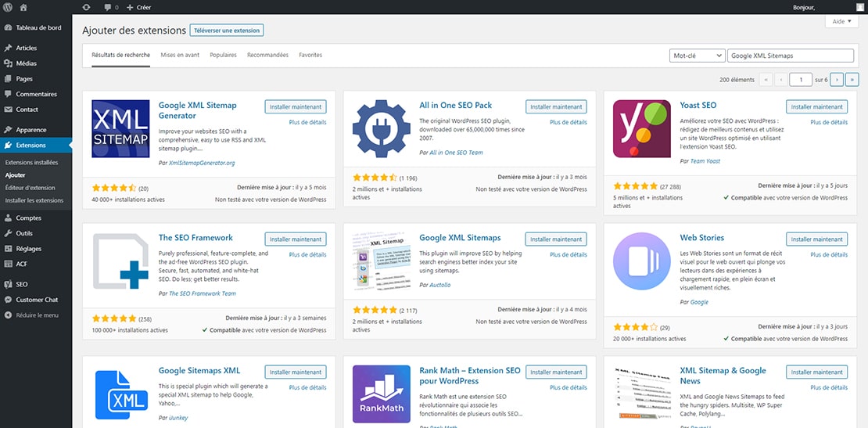
Task: Open The SEO Framework Team author link
Action: click(203, 293)
